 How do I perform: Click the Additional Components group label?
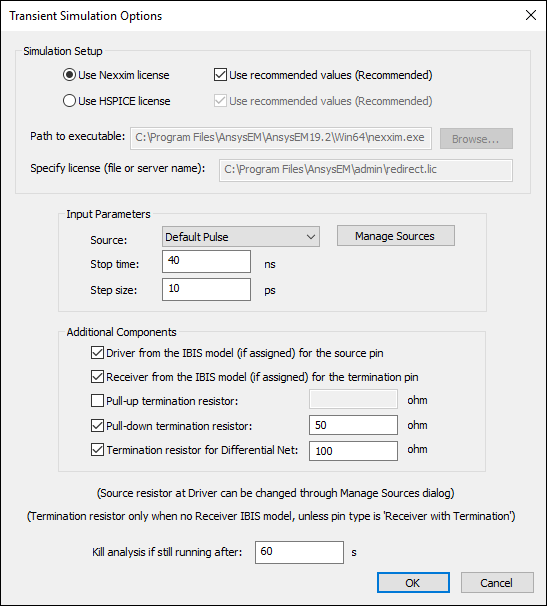[121, 332]
